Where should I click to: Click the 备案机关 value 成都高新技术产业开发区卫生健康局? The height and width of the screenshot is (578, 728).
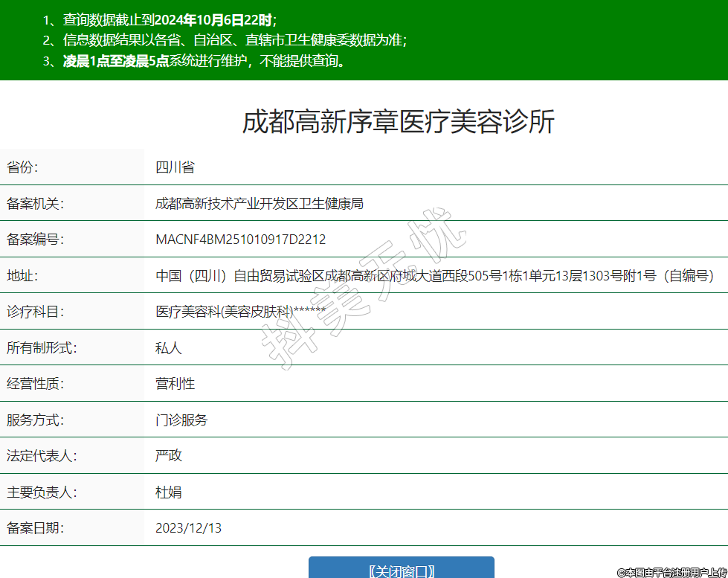click(259, 203)
